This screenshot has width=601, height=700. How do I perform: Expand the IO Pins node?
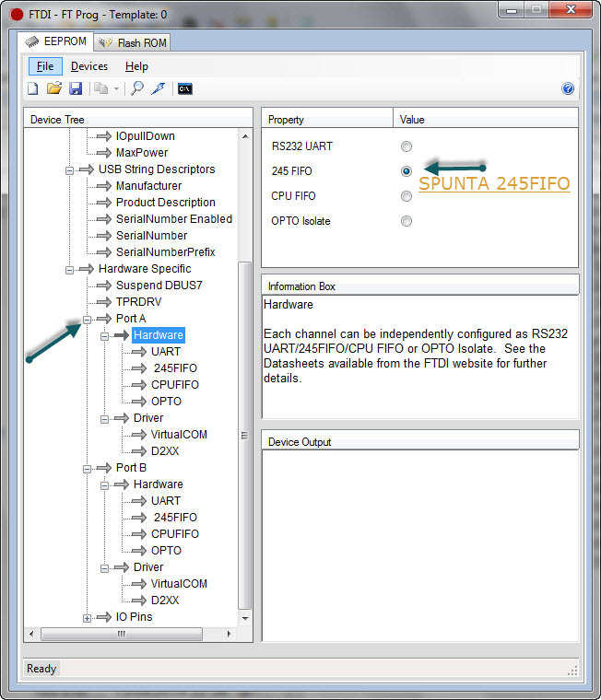pos(88,618)
